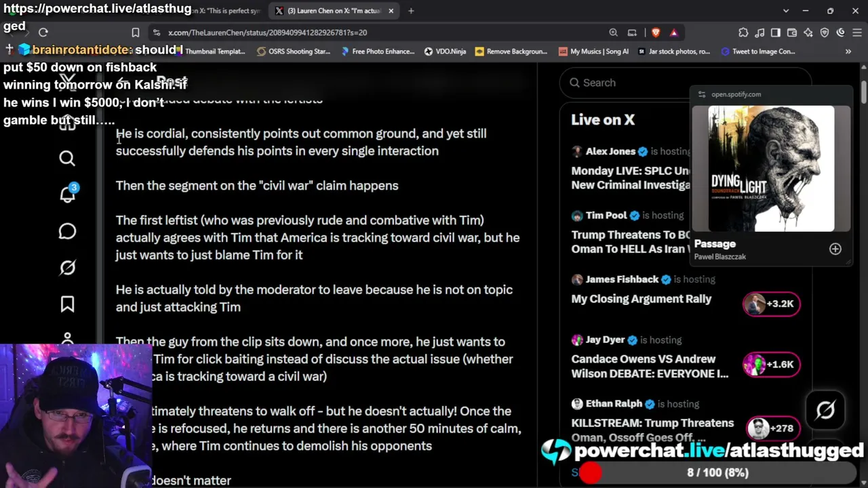Open site settings icon beside x.com URL
Image resolution: width=868 pixels, height=488 pixels.
pos(157,32)
